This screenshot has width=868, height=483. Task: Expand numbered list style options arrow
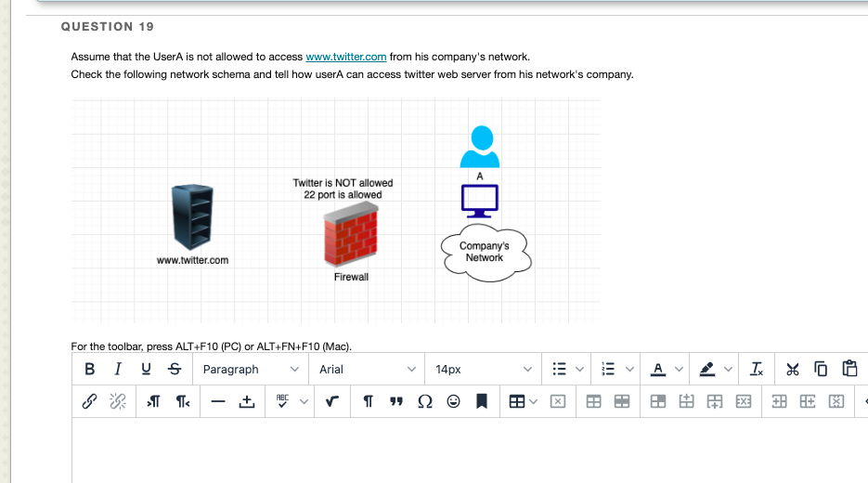(629, 369)
